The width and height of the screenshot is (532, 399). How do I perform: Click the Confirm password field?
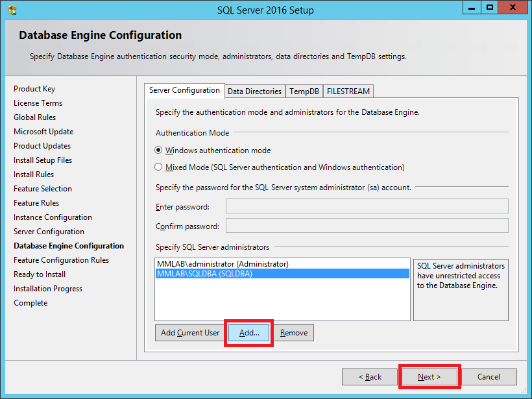[x=367, y=226]
